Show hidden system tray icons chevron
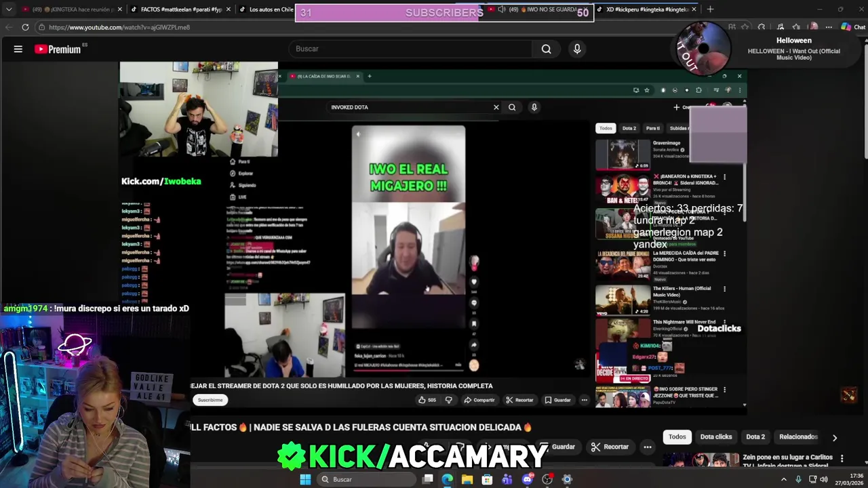 pos(784,479)
